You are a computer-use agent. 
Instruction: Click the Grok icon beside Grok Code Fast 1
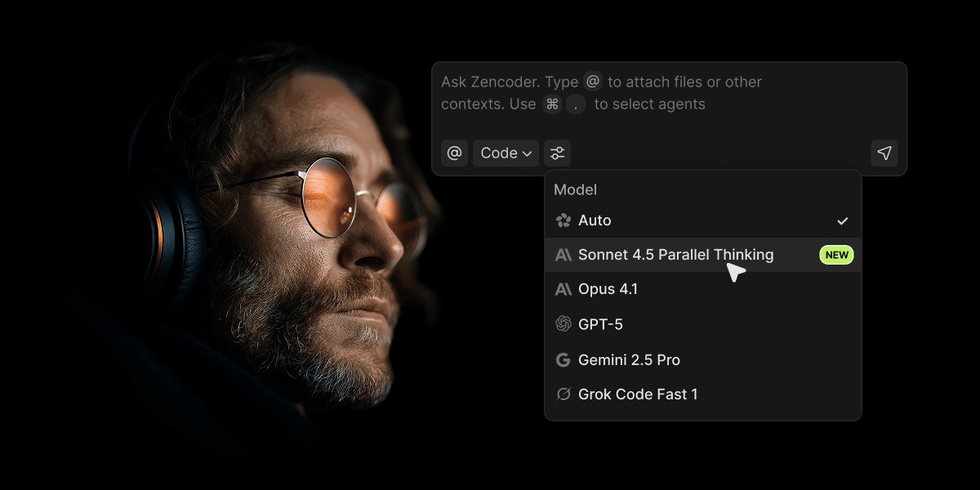tap(563, 394)
